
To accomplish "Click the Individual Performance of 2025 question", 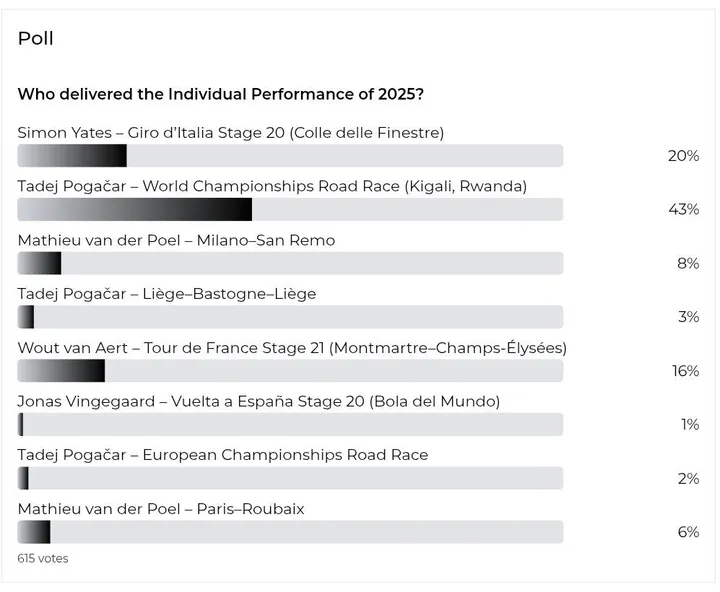I will (220, 94).
